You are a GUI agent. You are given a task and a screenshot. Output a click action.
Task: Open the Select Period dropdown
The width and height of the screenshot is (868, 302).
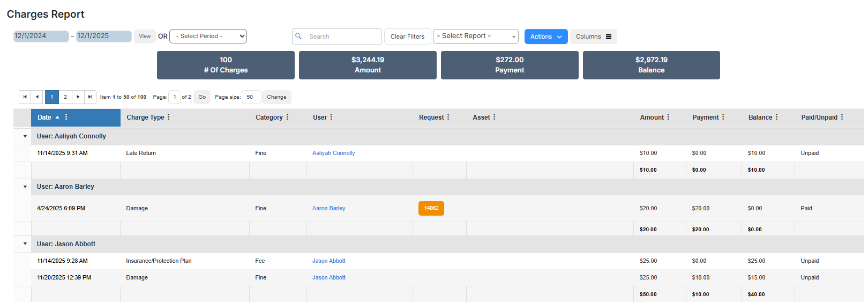pyautogui.click(x=208, y=36)
